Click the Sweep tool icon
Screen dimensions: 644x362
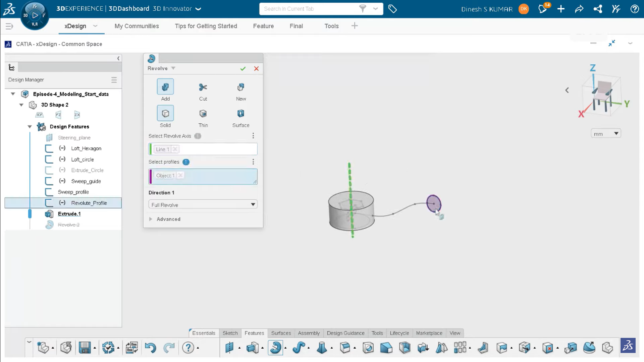(x=299, y=348)
